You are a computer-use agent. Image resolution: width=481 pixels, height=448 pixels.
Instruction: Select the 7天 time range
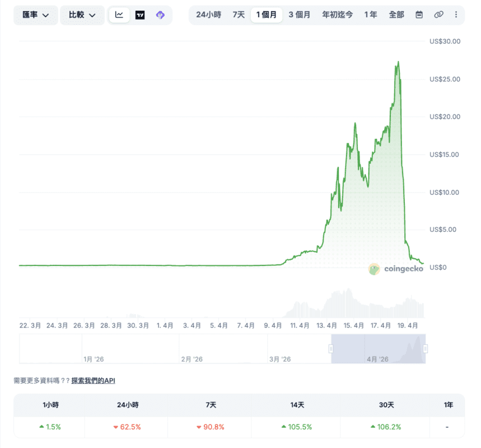[239, 15]
